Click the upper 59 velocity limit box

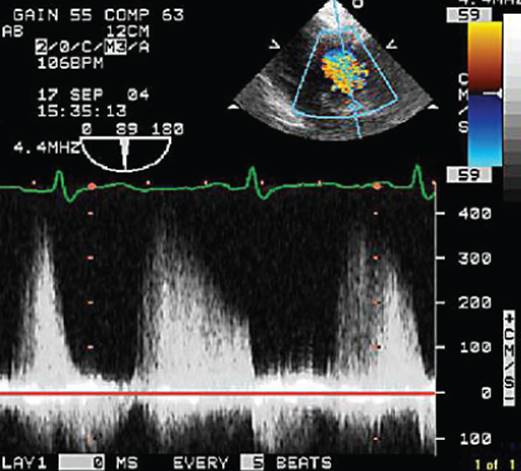pos(469,15)
